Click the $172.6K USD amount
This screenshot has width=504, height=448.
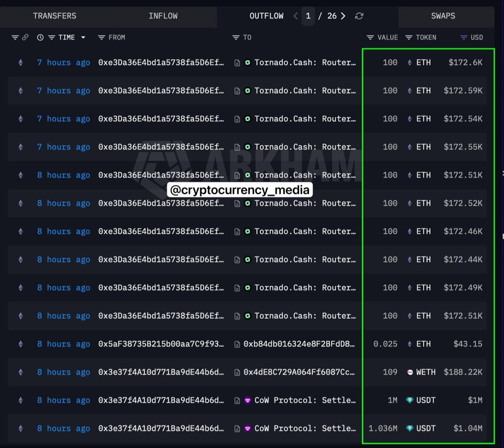tap(465, 63)
